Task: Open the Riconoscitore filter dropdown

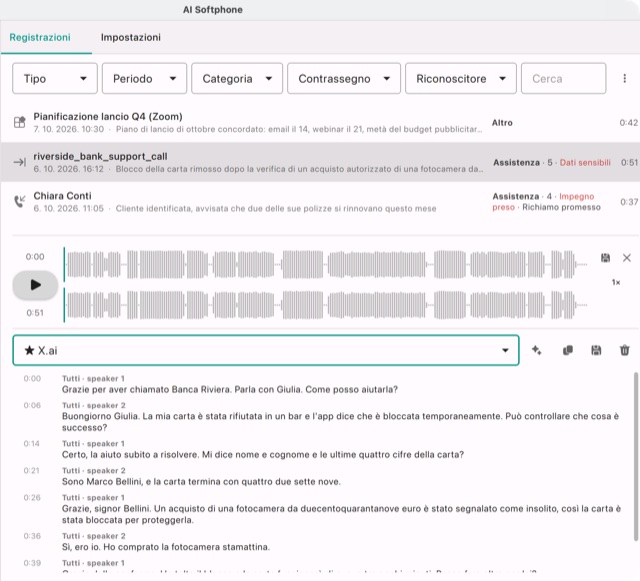Action: tap(461, 78)
